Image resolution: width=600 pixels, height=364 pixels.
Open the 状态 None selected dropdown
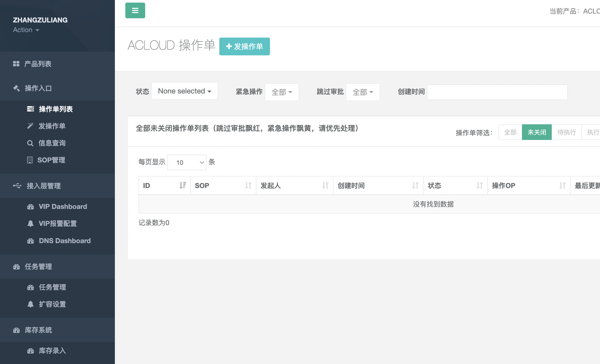pyautogui.click(x=185, y=91)
